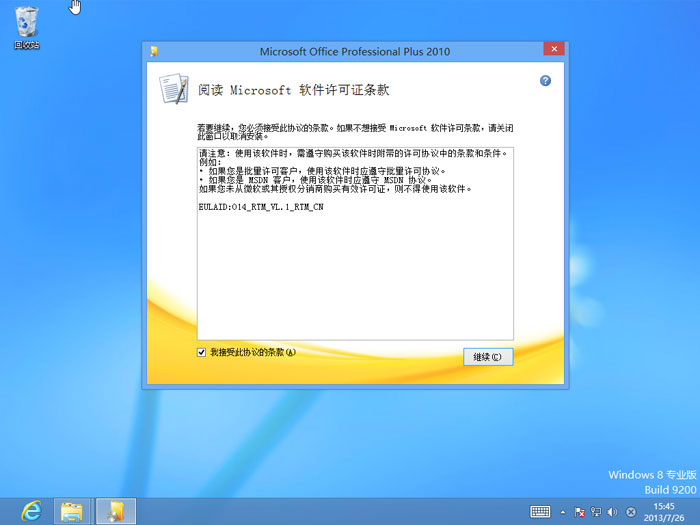Screen dimensions: 700x525
Task: Click the network status tray icon
Action: pyautogui.click(x=596, y=511)
